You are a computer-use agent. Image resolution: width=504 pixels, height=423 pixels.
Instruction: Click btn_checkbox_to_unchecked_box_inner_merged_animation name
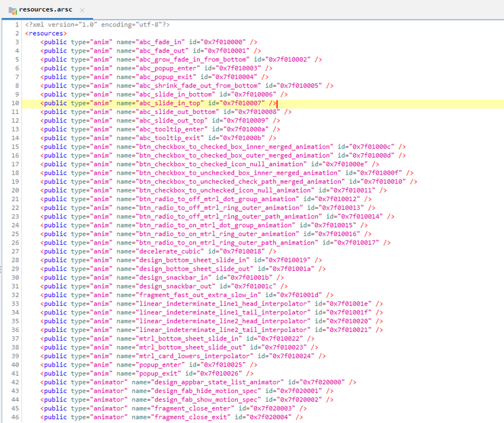239,172
